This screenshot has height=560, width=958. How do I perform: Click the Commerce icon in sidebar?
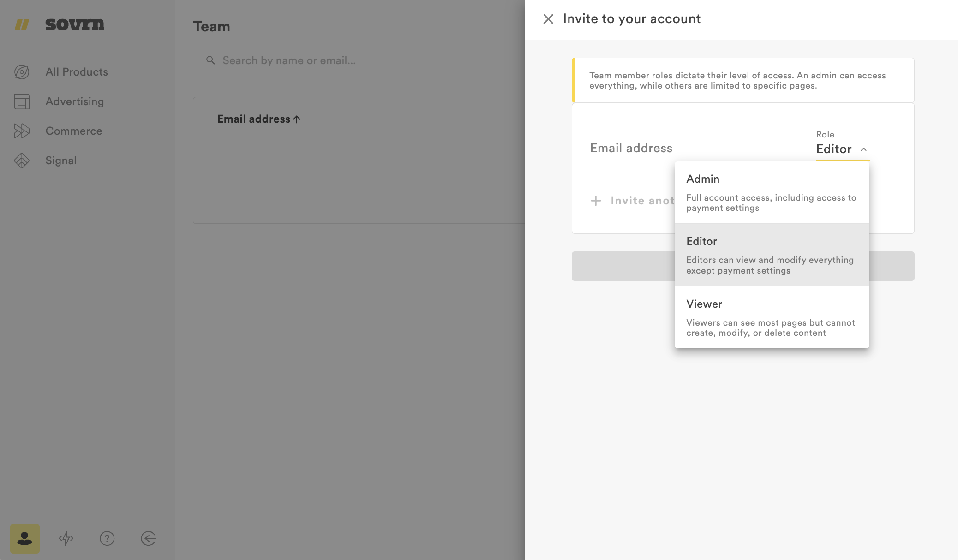(22, 131)
